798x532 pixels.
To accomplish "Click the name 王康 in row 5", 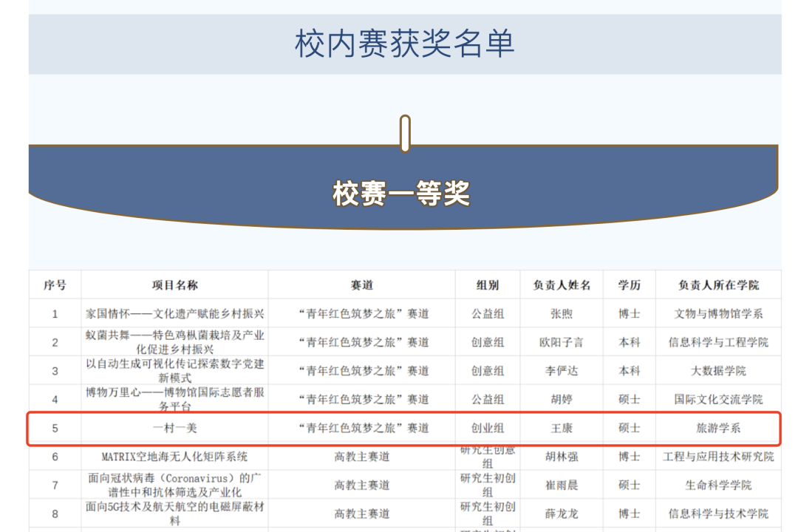I will [562, 428].
